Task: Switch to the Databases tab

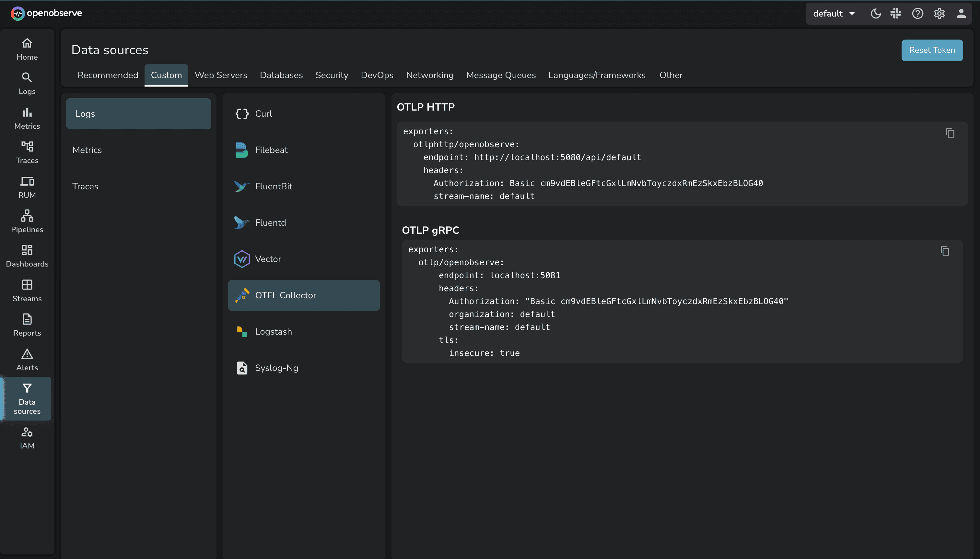Action: tap(281, 75)
